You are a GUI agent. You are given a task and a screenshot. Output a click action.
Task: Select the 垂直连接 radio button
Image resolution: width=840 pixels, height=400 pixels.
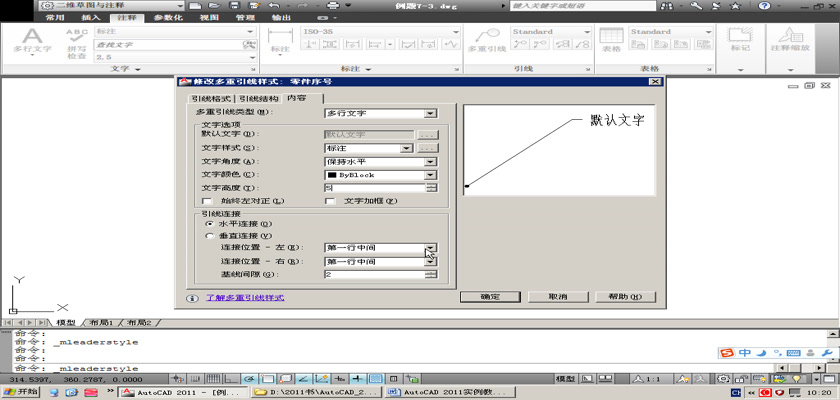[x=209, y=236]
